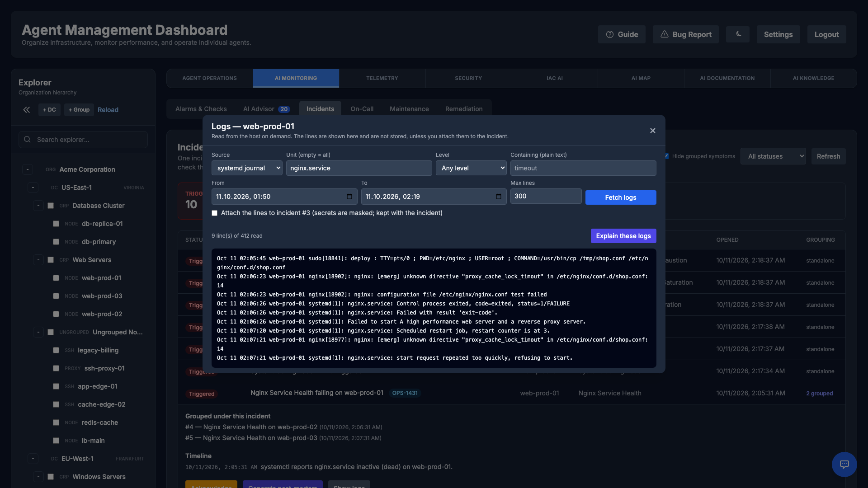
Task: Open the From date calendar picker
Action: [x=349, y=197]
